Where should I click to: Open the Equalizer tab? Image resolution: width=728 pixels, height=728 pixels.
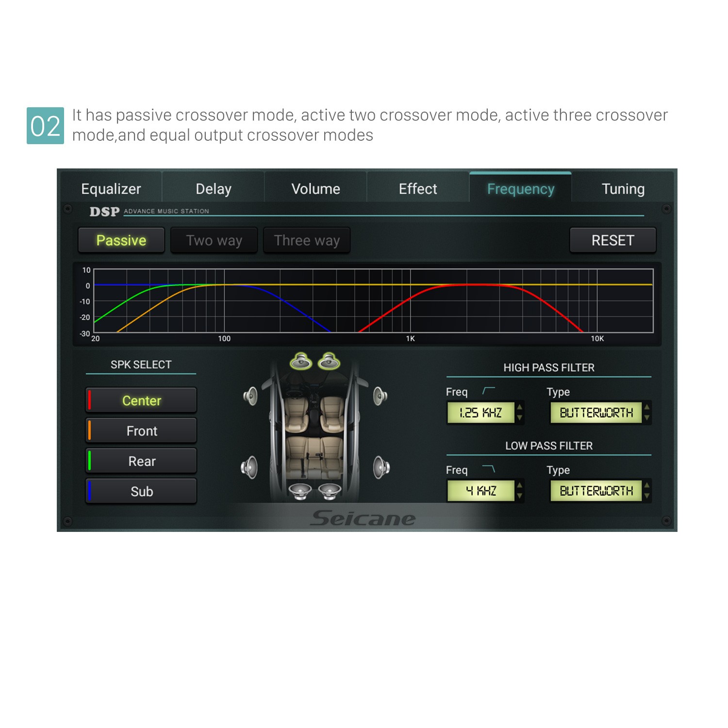click(x=111, y=188)
